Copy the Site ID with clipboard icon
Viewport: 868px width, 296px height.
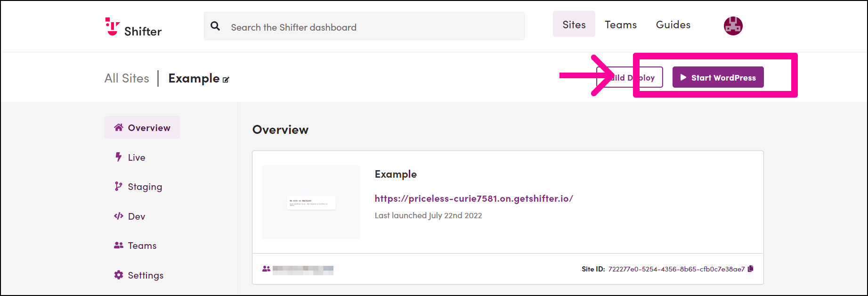coord(751,269)
